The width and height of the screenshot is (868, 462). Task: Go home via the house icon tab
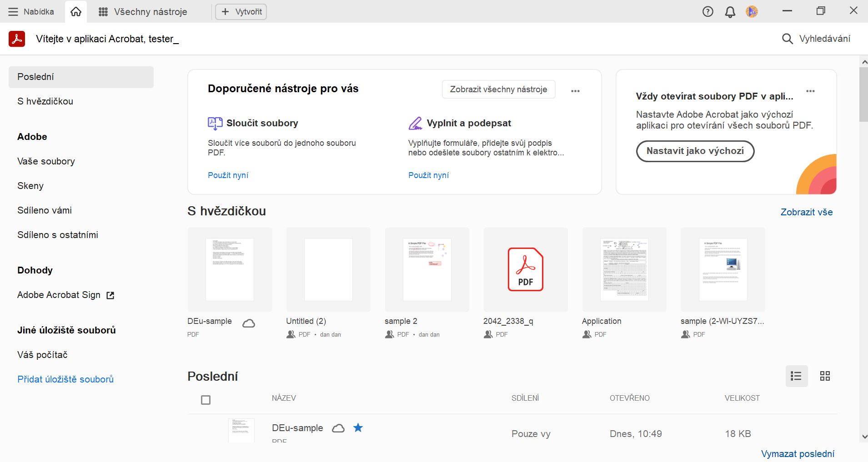[75, 11]
